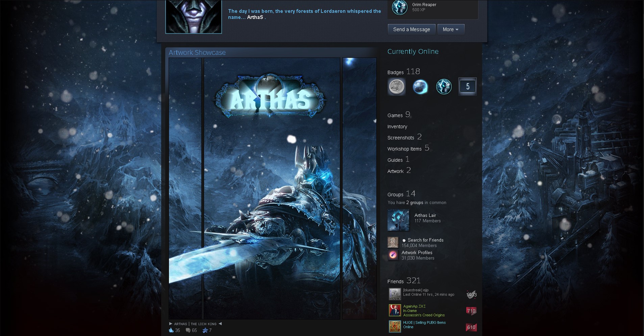
Task: Open the Workshop Items link
Action: 404,149
